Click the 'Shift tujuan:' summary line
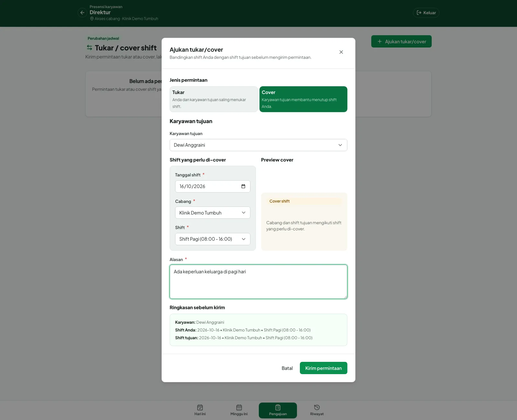This screenshot has width=517, height=420. (244, 338)
